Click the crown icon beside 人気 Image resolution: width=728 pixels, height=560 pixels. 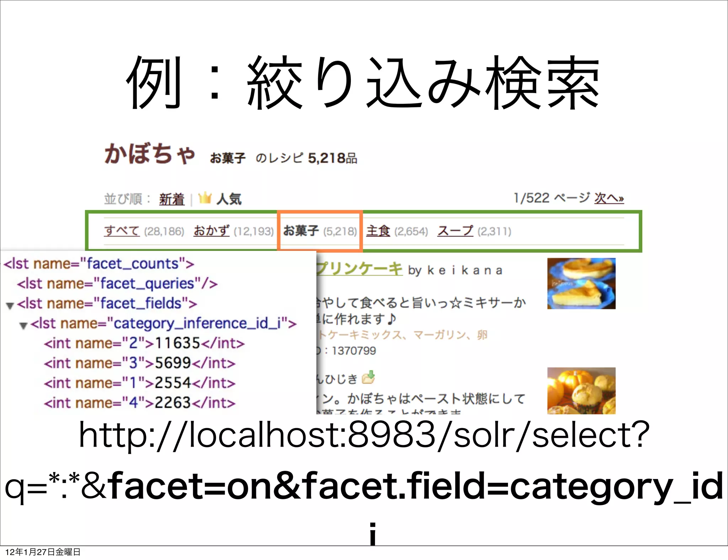(x=205, y=198)
